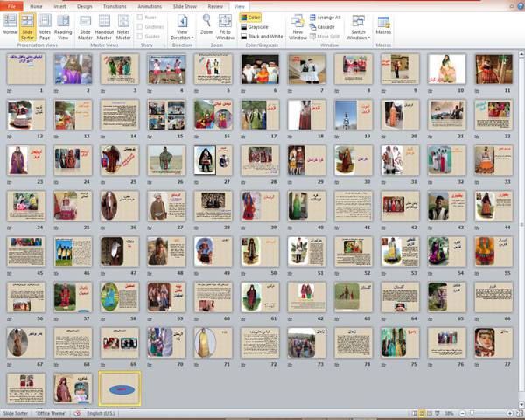Click Fit to Window
Screen dimensions: 525x420
pos(225,26)
